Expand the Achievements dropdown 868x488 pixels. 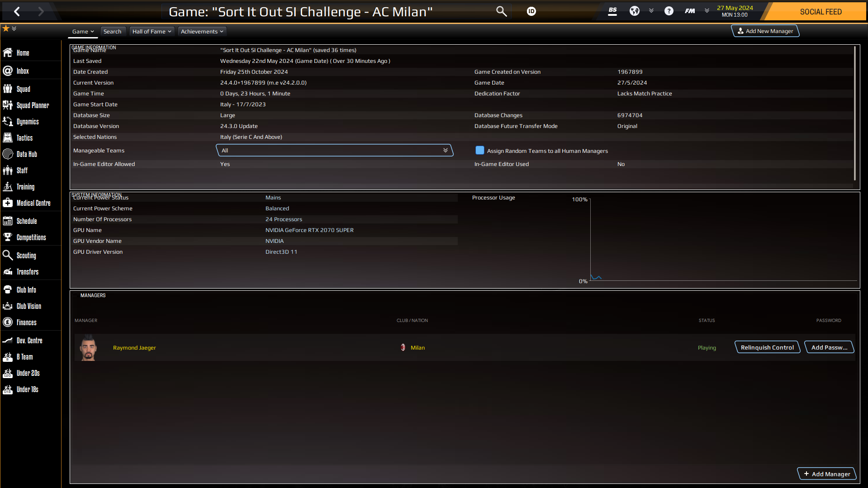coord(202,32)
